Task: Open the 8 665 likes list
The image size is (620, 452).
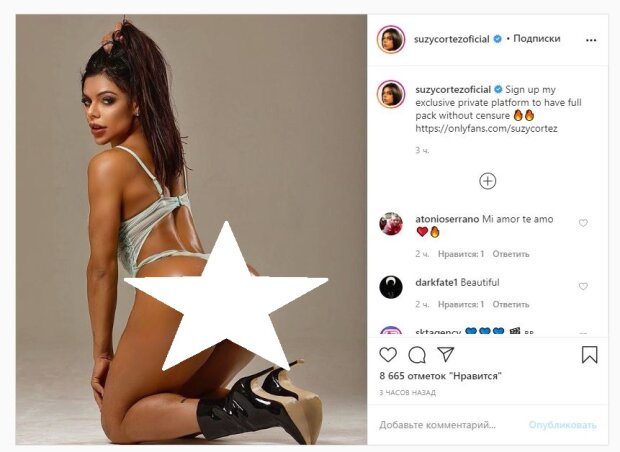Action: (x=440, y=376)
